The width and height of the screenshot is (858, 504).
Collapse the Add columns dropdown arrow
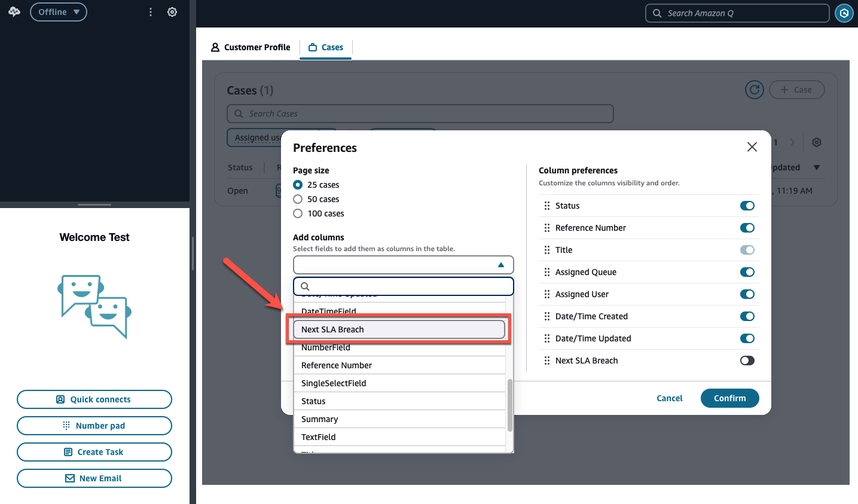tap(501, 265)
